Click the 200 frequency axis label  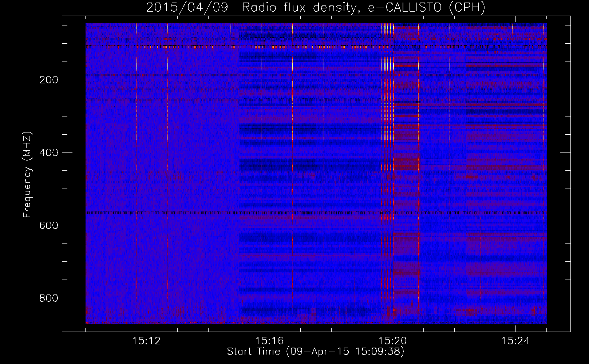point(49,80)
